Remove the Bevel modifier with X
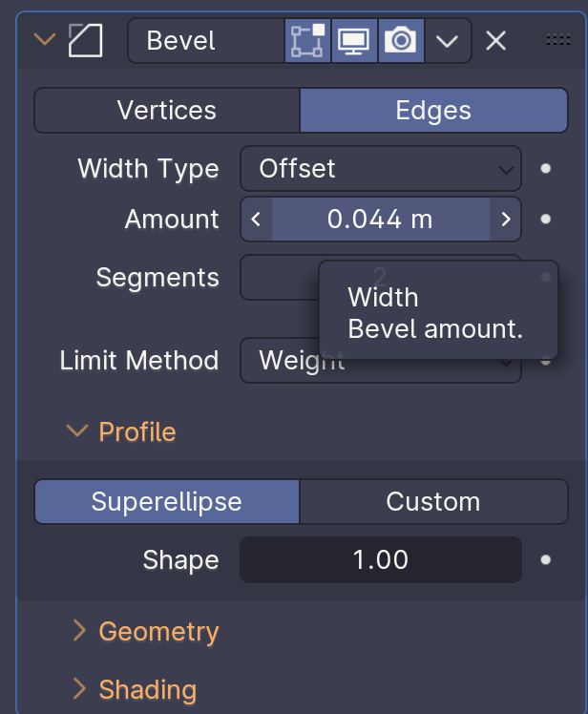 [x=494, y=41]
